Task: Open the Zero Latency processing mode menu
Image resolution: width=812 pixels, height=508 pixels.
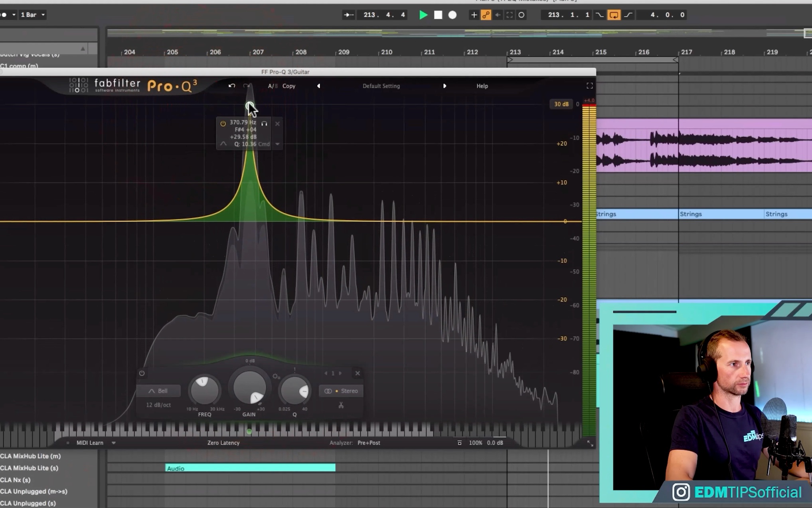Action: pos(223,443)
